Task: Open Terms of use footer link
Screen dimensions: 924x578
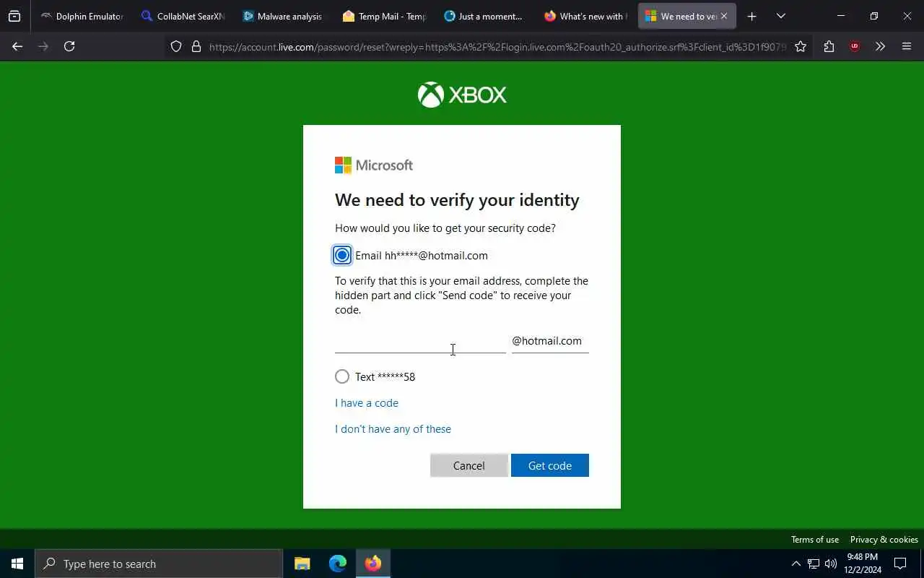Action: pos(815,540)
